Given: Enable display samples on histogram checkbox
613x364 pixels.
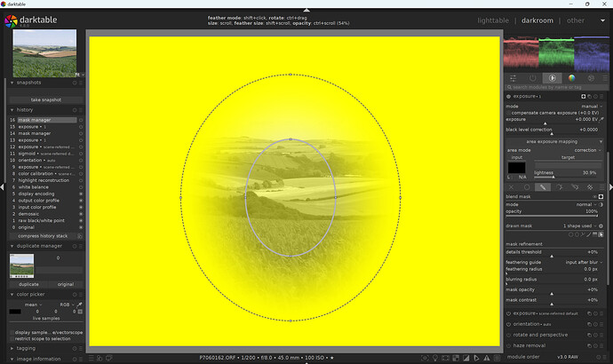Looking at the screenshot, I should (x=12, y=333).
